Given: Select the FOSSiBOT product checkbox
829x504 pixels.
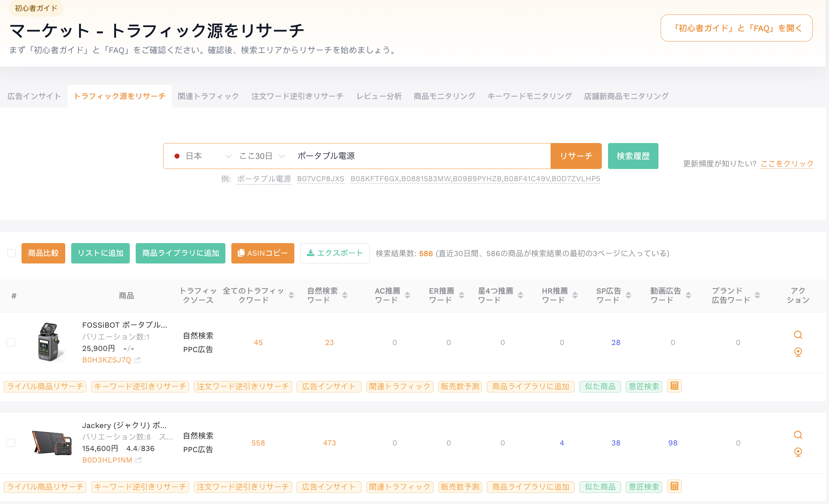Looking at the screenshot, I should click(11, 342).
